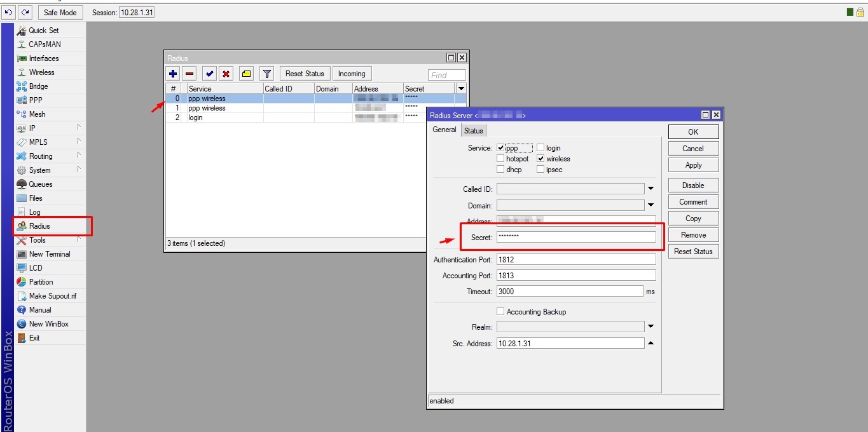
Task: Click the red X Disable icon
Action: [x=226, y=74]
